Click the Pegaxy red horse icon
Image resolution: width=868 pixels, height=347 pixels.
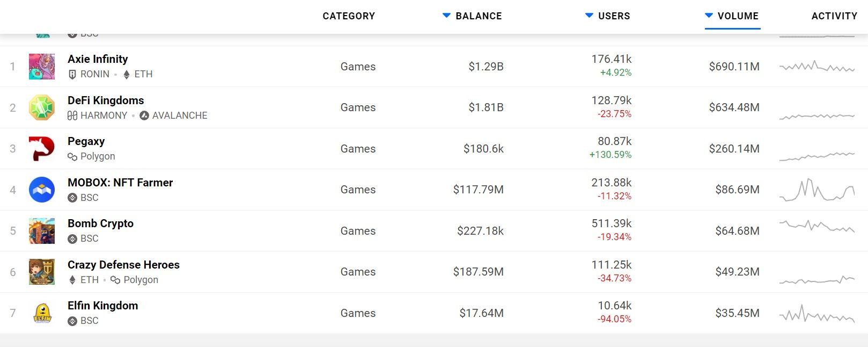tap(42, 149)
